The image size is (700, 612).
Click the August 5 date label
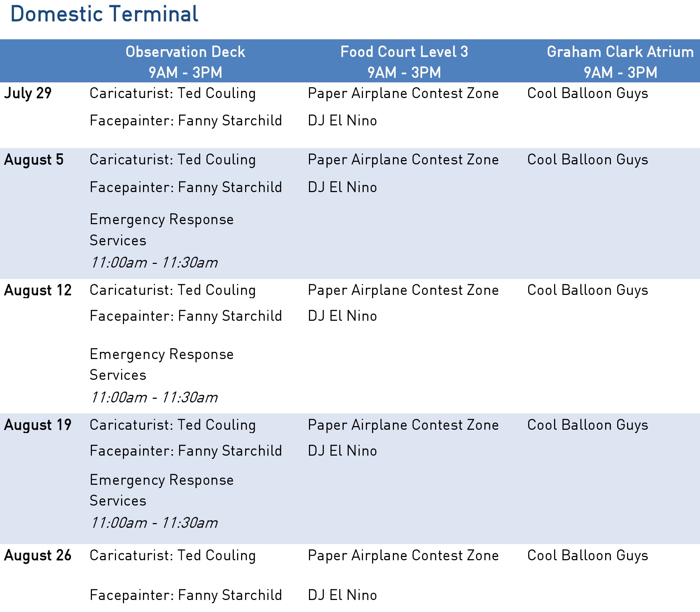pyautogui.click(x=34, y=160)
